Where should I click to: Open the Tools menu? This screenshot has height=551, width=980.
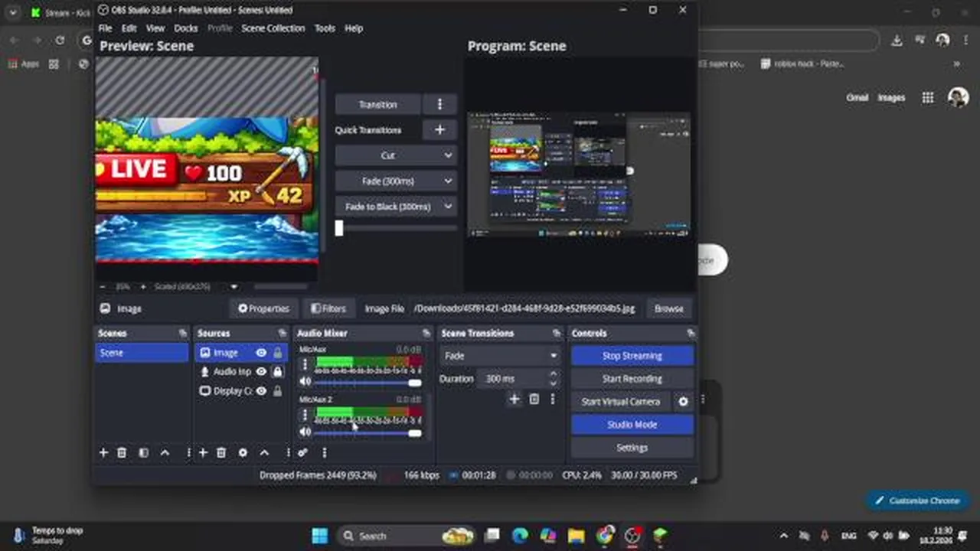click(325, 28)
